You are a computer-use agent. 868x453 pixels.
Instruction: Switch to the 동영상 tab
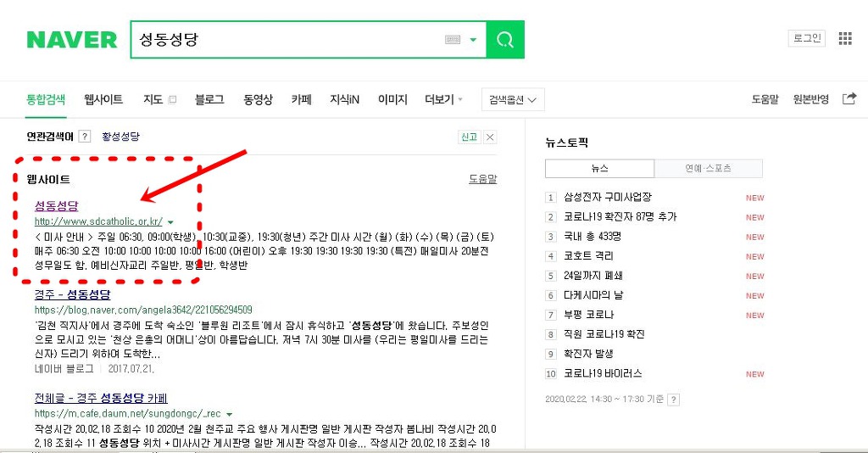[x=258, y=99]
